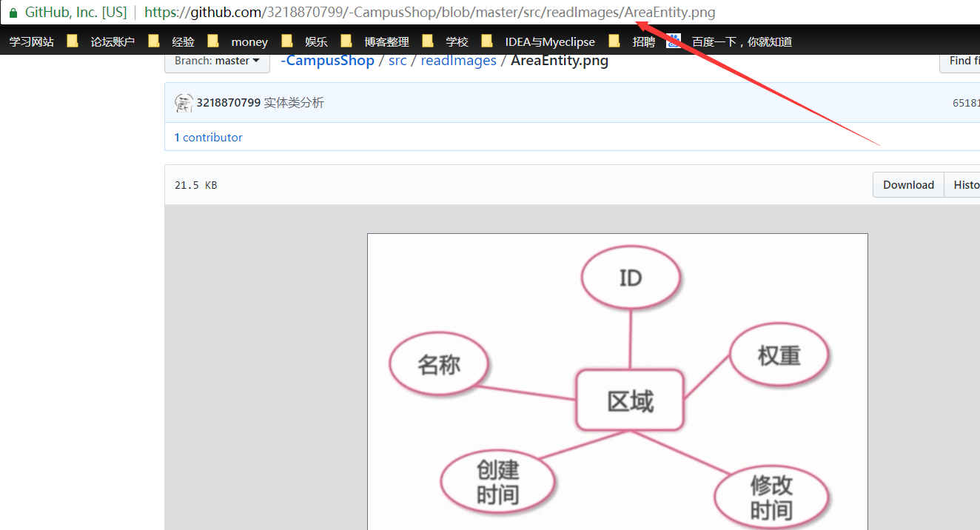Image resolution: width=980 pixels, height=530 pixels.
Task: Click the folder icon beside the 娱乐 bookmark
Action: 287,41
